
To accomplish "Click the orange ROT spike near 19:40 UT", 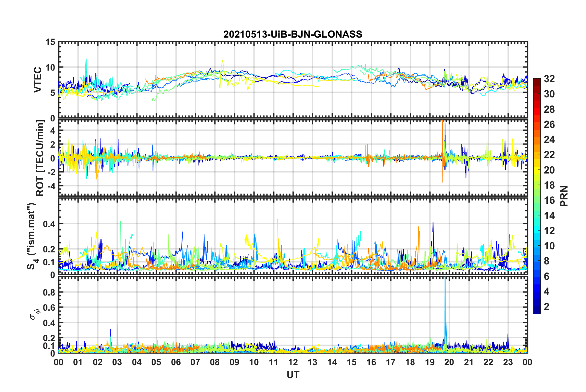I will (443, 151).
